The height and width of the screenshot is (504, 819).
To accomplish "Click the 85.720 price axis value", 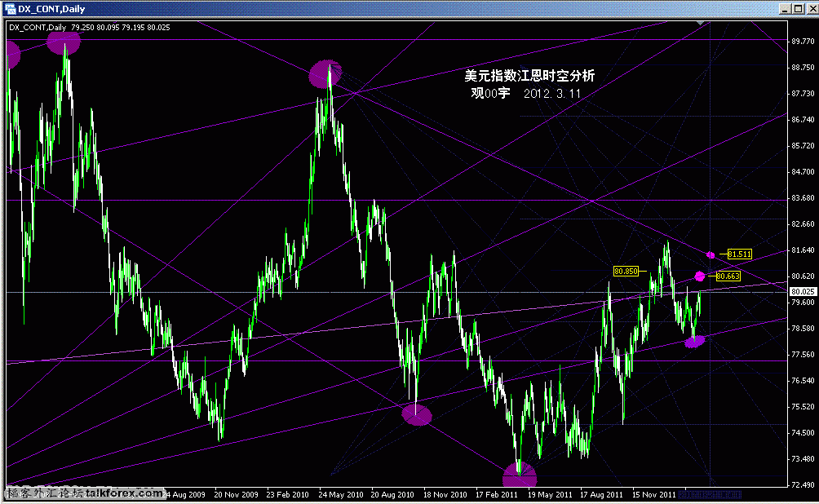I will coord(804,146).
